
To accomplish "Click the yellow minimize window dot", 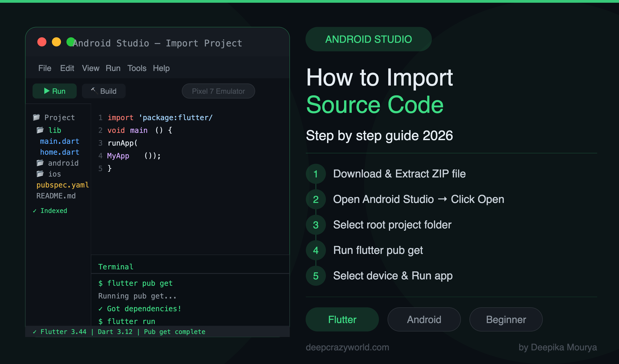I will tap(56, 42).
